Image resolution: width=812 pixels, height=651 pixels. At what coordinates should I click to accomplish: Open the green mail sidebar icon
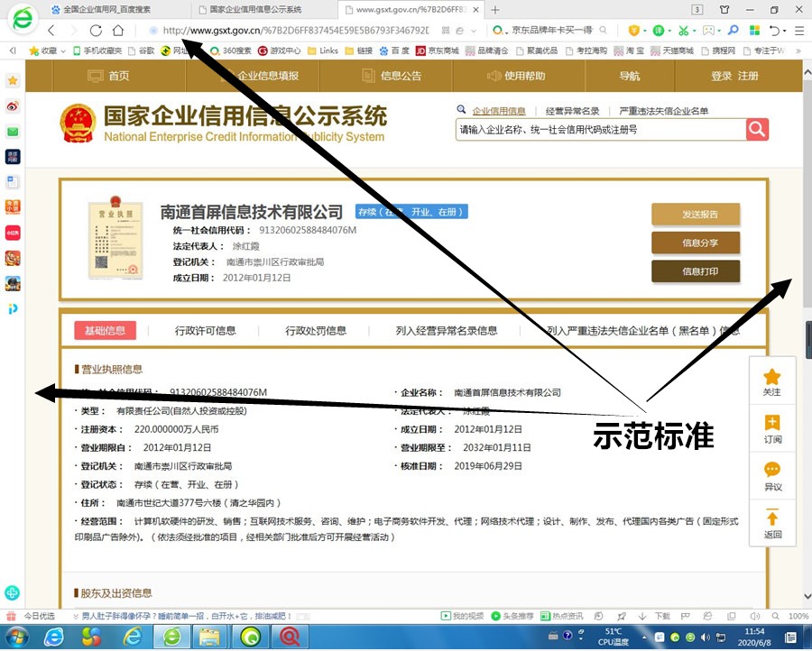coord(13,132)
